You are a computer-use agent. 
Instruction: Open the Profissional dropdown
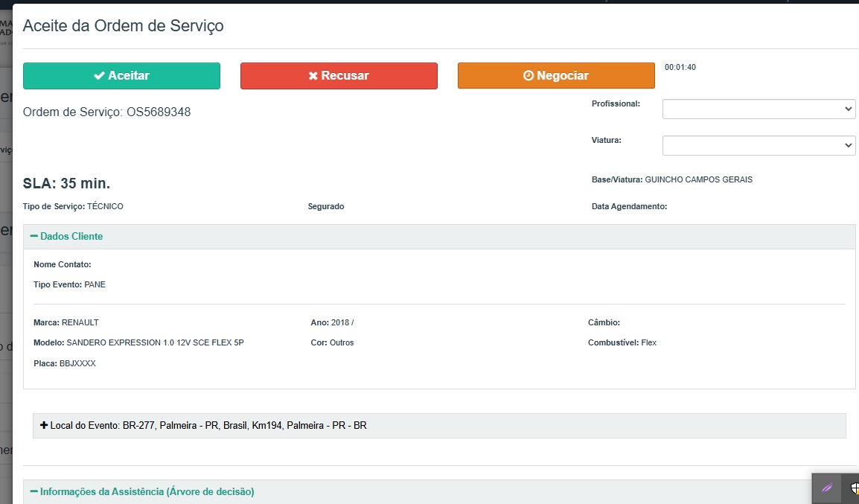[x=759, y=109]
